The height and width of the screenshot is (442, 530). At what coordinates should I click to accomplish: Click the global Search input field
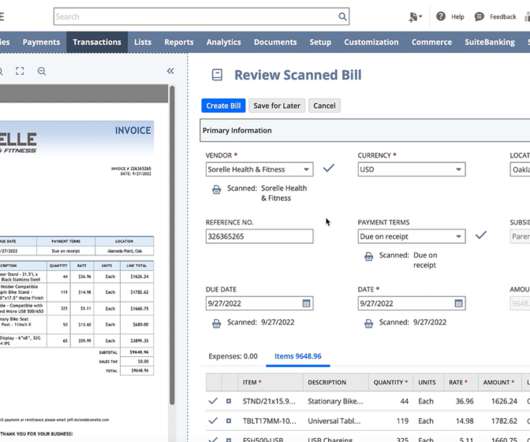[201, 17]
